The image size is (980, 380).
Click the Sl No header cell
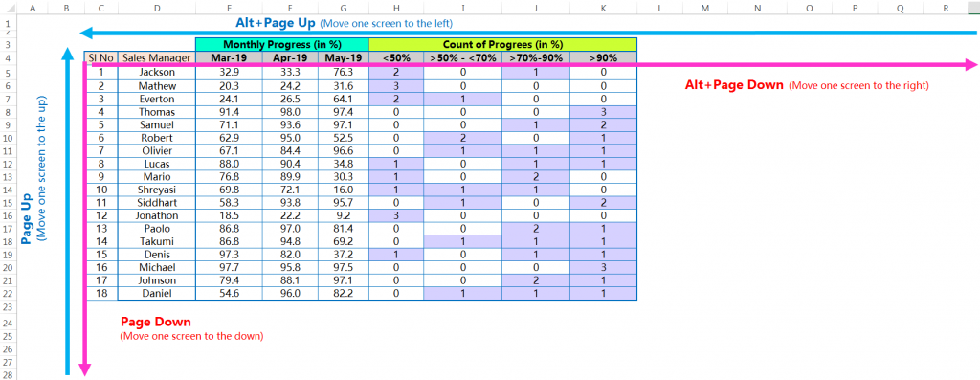tap(100, 58)
